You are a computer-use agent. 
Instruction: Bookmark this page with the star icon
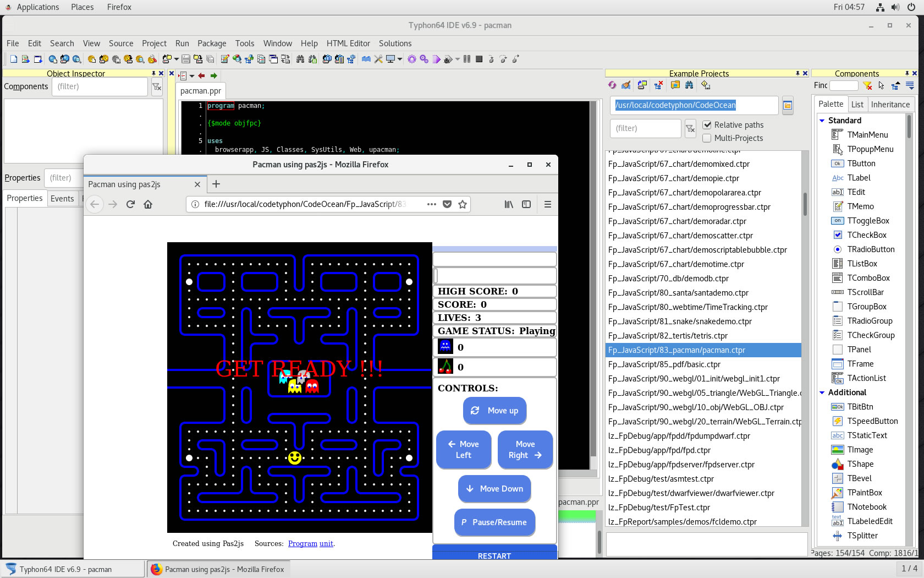pyautogui.click(x=463, y=204)
